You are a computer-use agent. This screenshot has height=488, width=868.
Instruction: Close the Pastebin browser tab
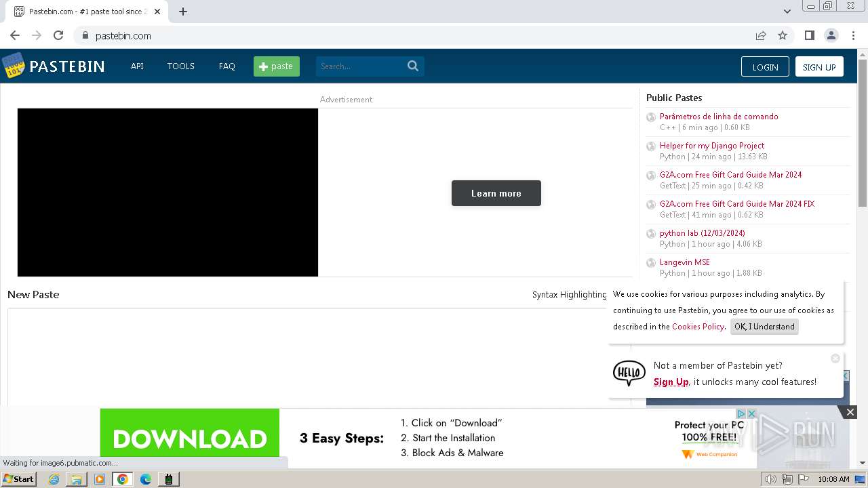[x=157, y=12]
